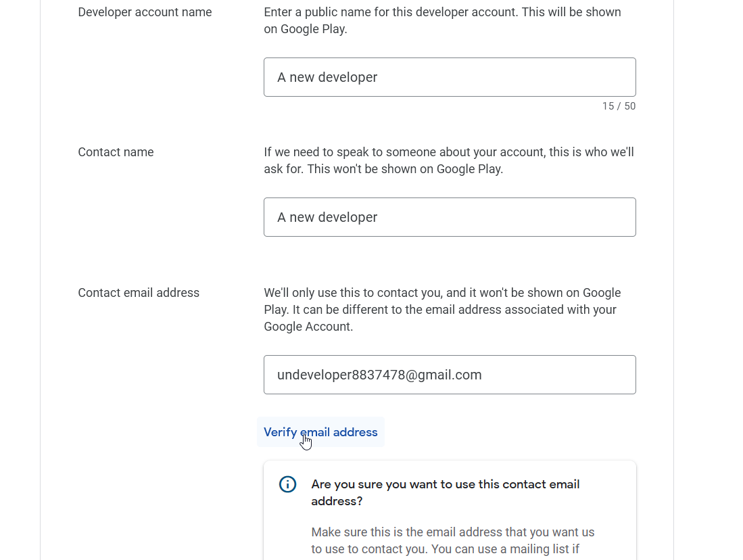This screenshot has width=743, height=560.
Task: Click the "Contact name" field label
Action: coord(116,152)
